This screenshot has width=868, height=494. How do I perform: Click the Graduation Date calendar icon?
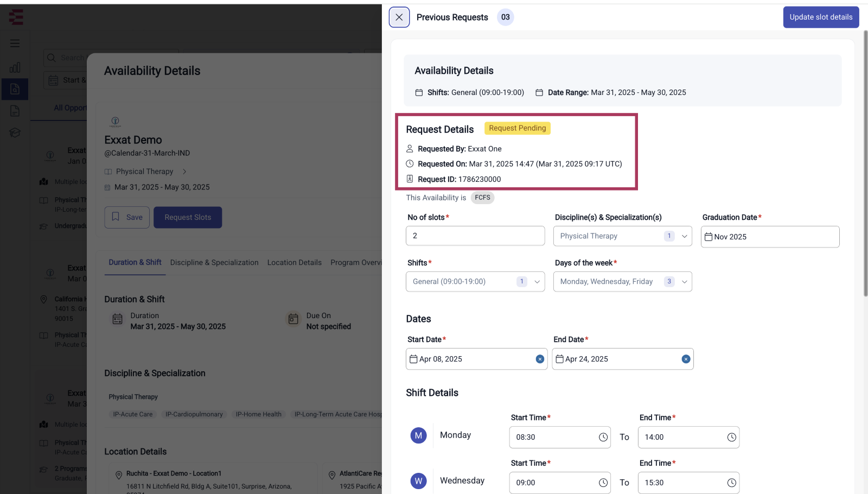pos(709,237)
